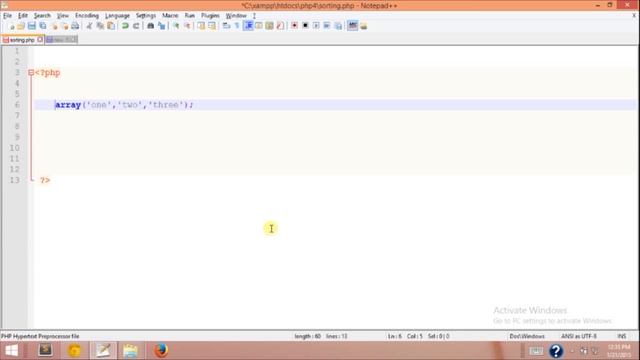The width and height of the screenshot is (640, 360).
Task: Open the Edit menu
Action: point(23,16)
